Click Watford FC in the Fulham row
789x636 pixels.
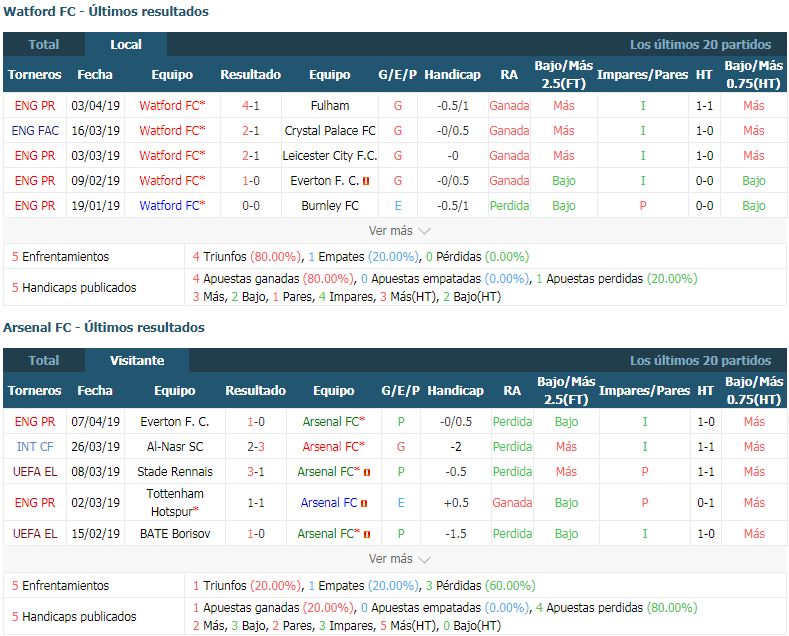[172, 106]
